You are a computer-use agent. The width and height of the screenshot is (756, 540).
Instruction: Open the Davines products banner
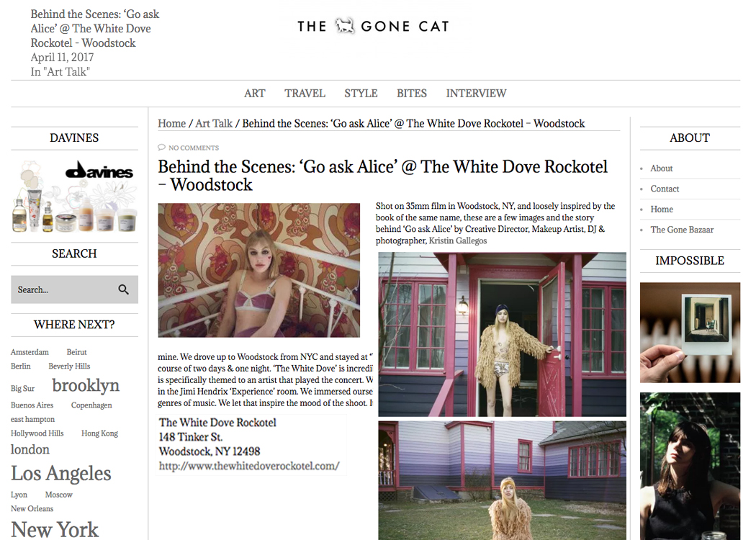pyautogui.click(x=74, y=196)
